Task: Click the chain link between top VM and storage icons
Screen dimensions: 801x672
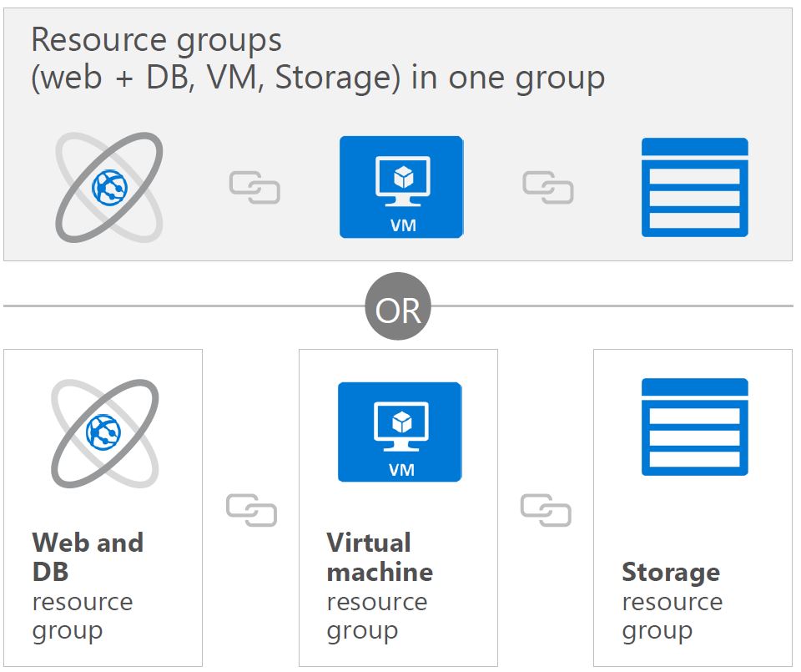Action: coord(547,188)
